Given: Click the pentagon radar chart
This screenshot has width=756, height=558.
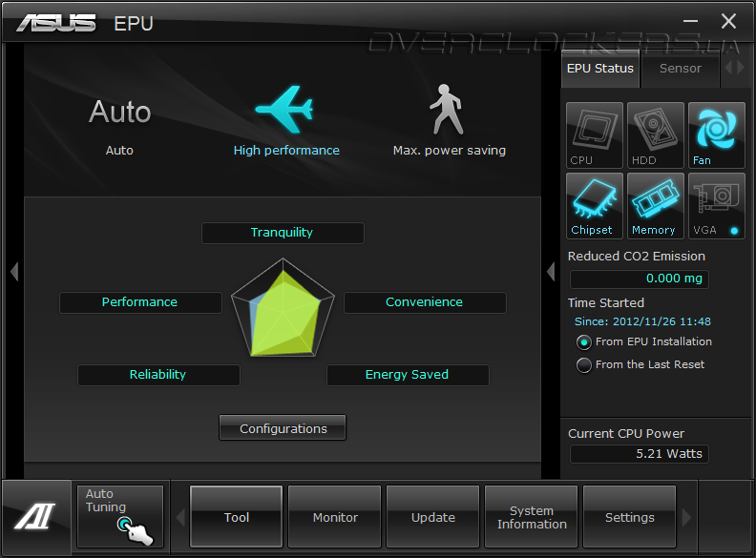Looking at the screenshot, I should pyautogui.click(x=283, y=308).
